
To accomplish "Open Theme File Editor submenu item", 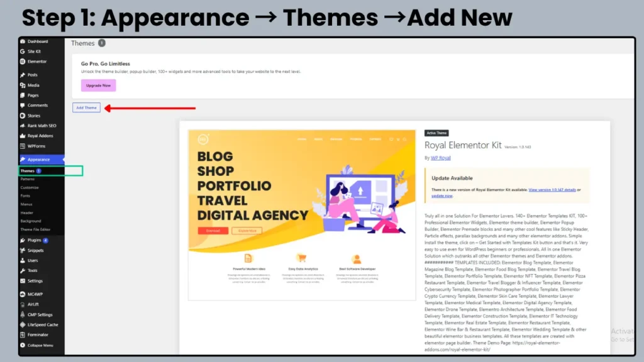I will pyautogui.click(x=35, y=229).
